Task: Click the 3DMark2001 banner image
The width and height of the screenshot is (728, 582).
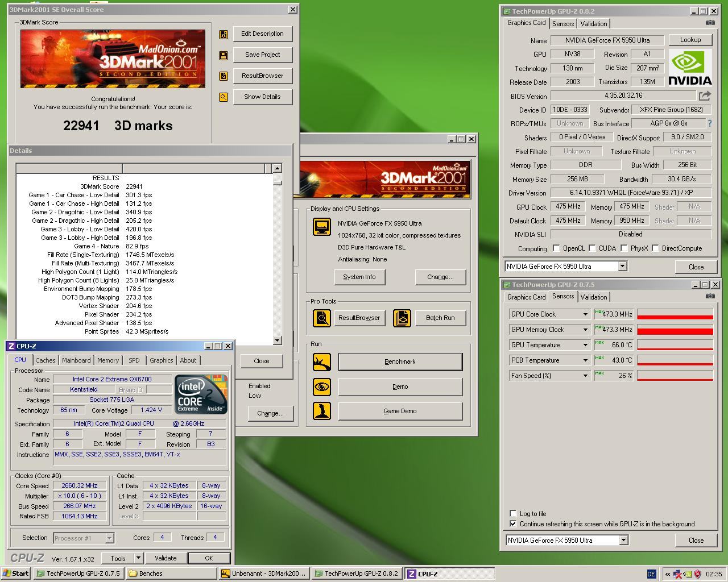Action: 113,59
